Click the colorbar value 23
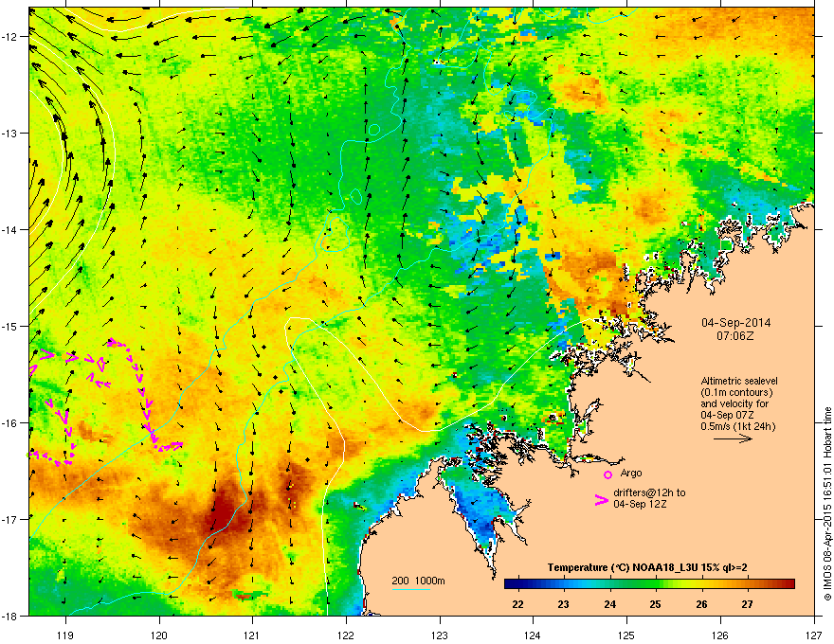 tap(563, 604)
